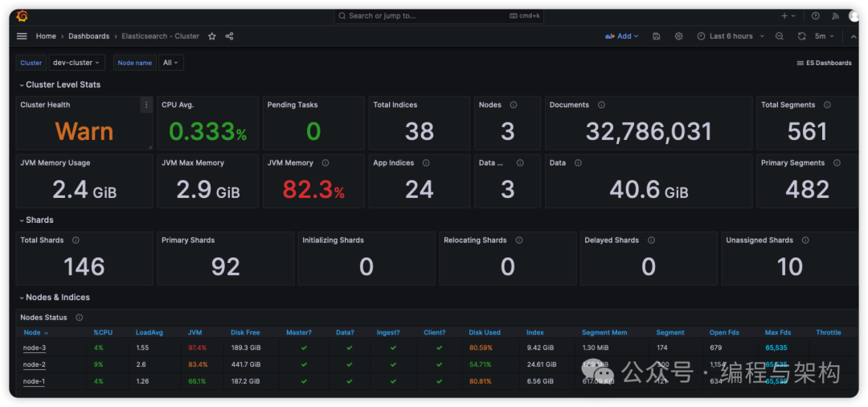Click the 24.61 GiB Index cell
Image resolution: width=868 pixels, height=407 pixels.
tap(542, 364)
